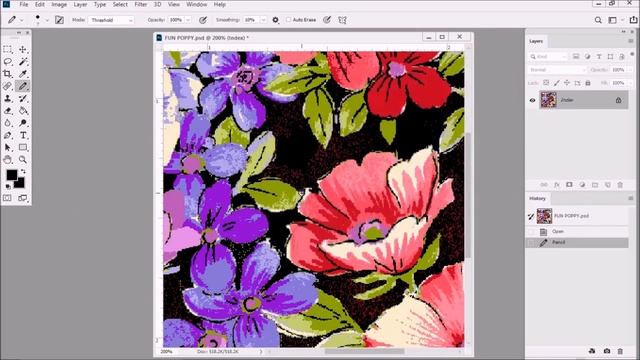Select the Blur droplet tool
Viewport: 640px width, 360px height.
(7, 123)
